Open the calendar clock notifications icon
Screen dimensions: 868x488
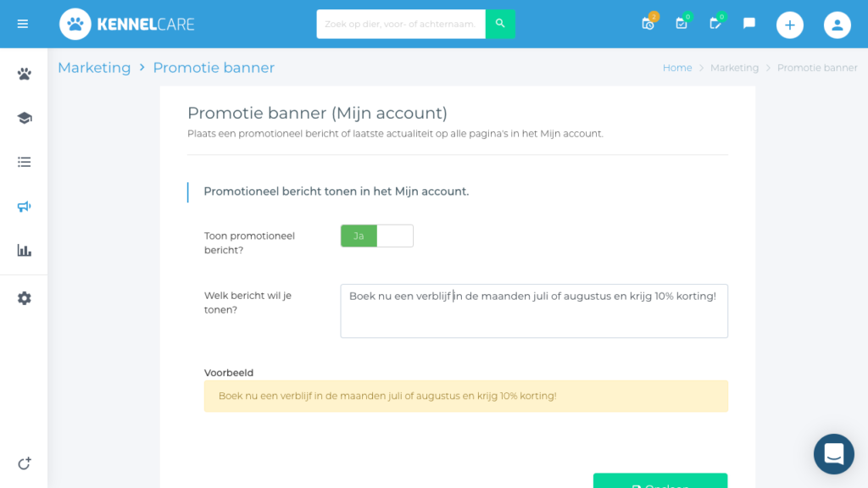(648, 23)
